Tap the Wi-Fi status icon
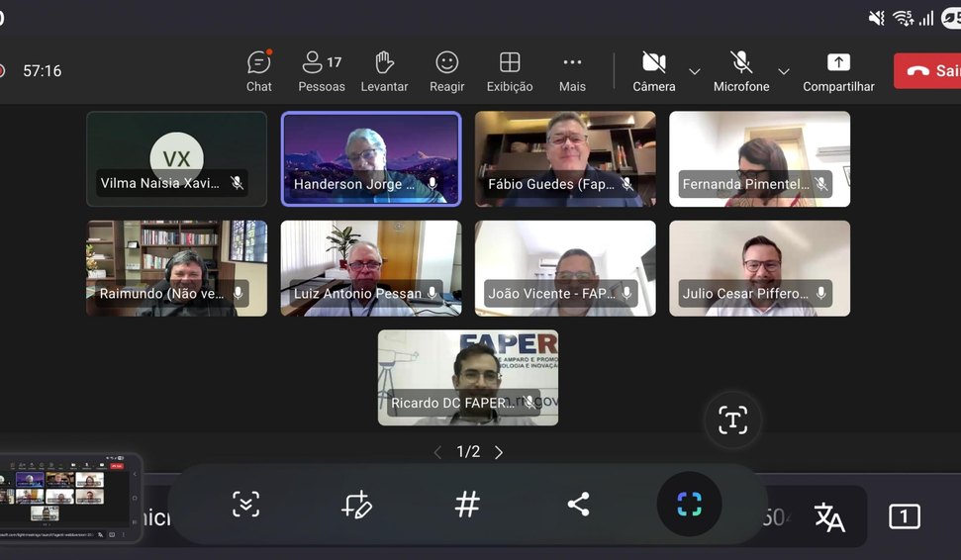Screen dimensions: 961x560 tap(903, 19)
